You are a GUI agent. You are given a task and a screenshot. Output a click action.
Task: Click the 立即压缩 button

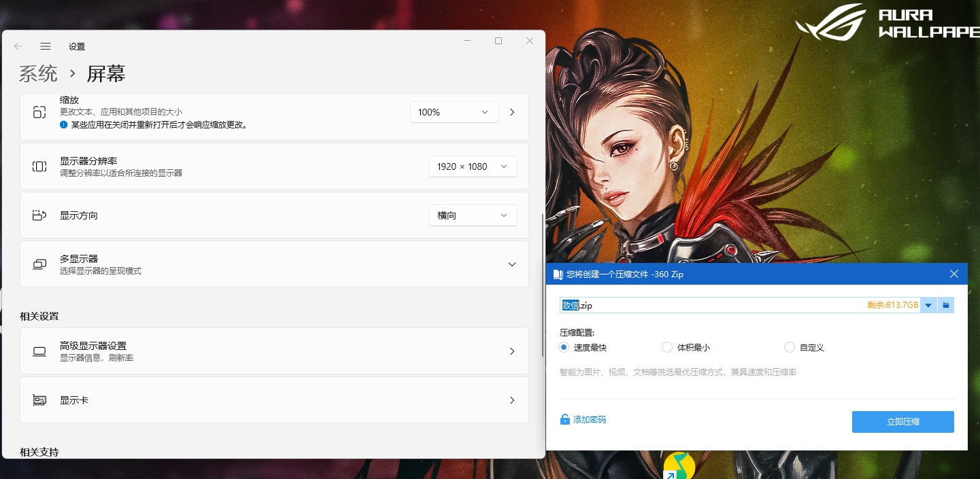tap(903, 422)
